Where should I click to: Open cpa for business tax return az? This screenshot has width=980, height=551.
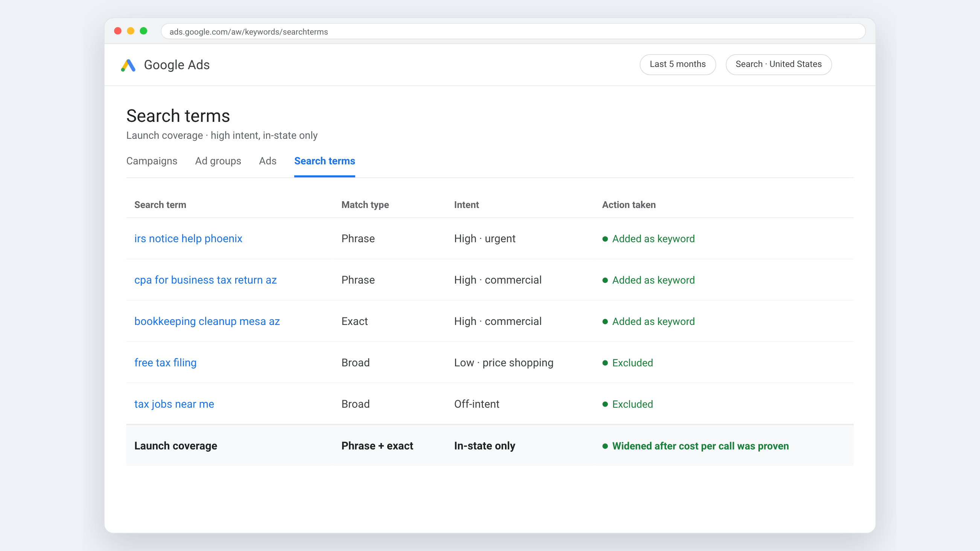coord(205,280)
